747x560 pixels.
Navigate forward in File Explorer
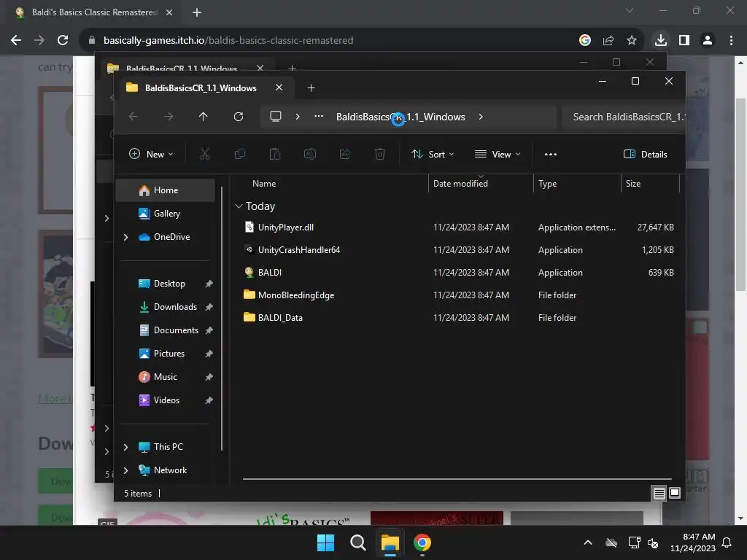tap(169, 117)
